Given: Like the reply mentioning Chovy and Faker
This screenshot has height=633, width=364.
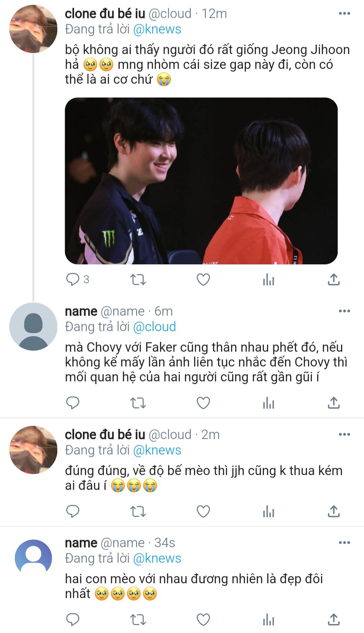Looking at the screenshot, I should click(203, 403).
